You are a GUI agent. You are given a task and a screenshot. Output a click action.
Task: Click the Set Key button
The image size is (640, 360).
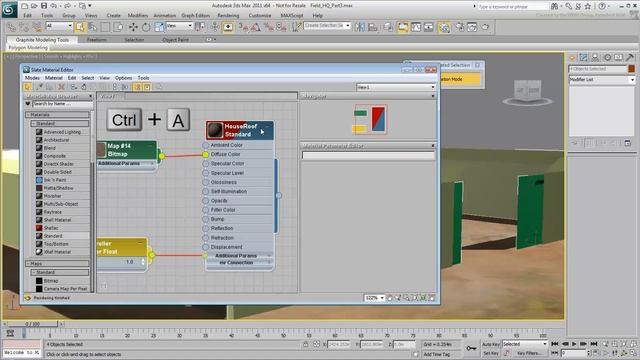tap(491, 353)
